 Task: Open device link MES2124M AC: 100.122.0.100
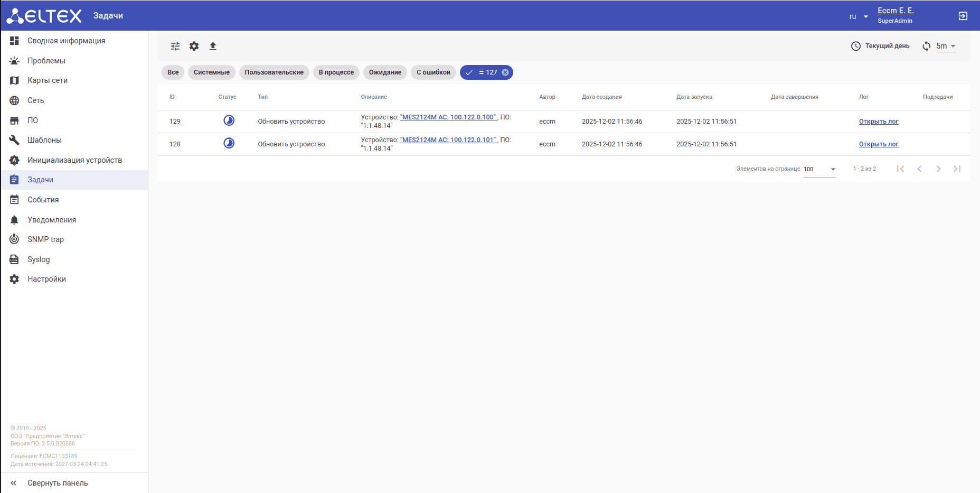(x=448, y=117)
